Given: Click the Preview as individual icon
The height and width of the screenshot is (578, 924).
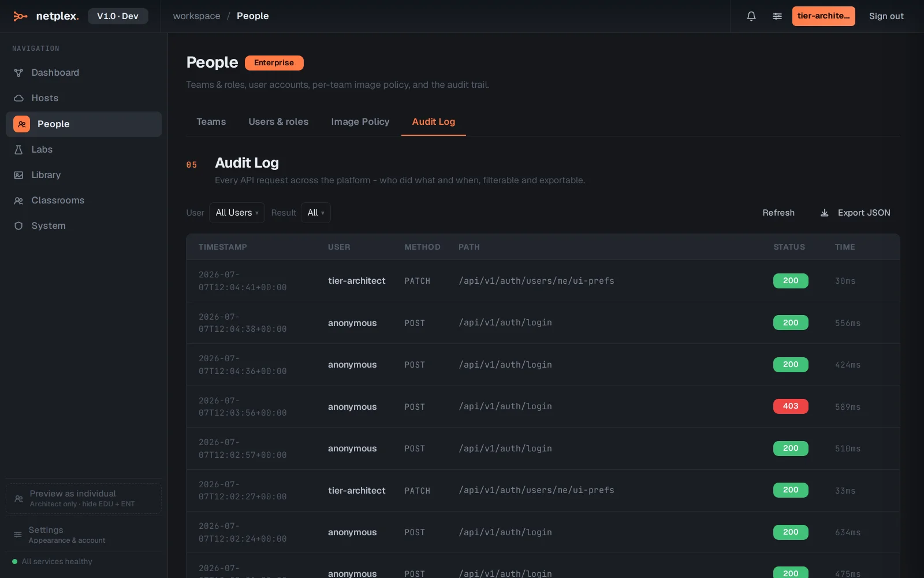Looking at the screenshot, I should (18, 498).
